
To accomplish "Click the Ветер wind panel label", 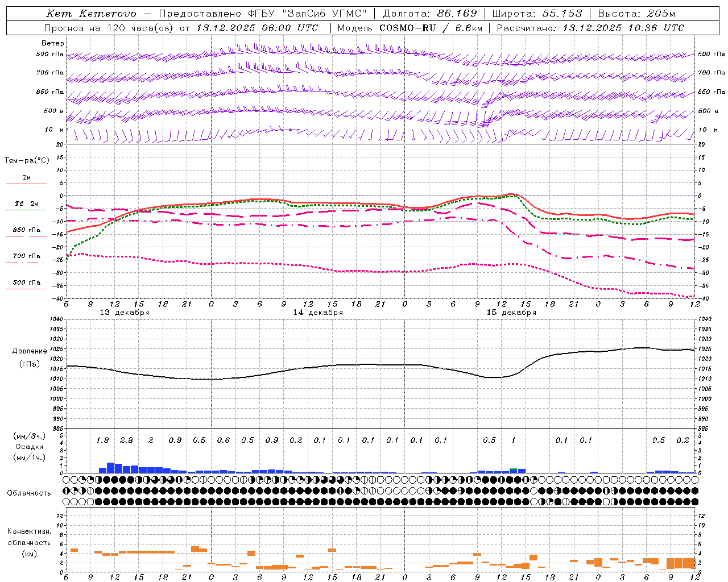I will click(x=53, y=43).
